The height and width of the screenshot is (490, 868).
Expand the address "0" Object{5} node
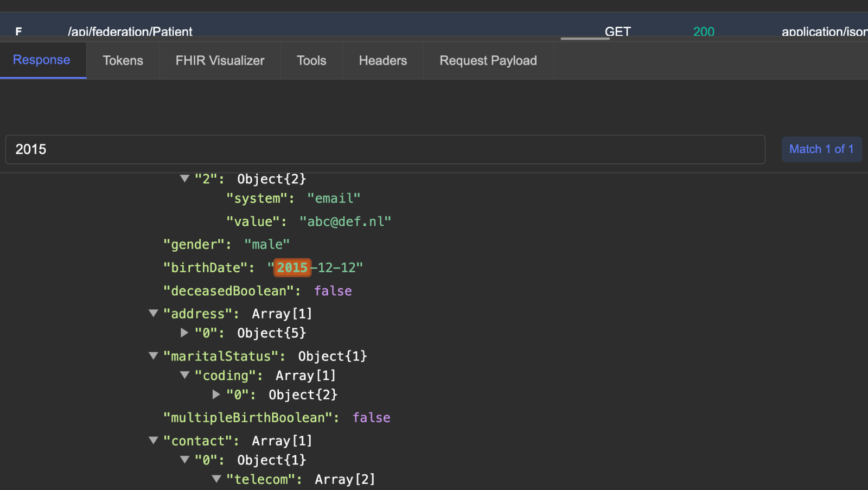pyautogui.click(x=184, y=333)
